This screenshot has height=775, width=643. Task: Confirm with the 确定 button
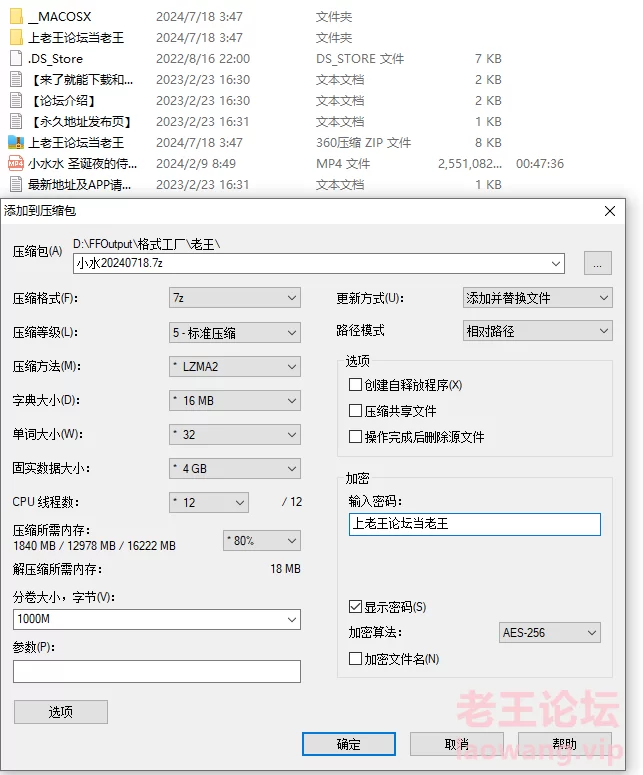pos(349,744)
